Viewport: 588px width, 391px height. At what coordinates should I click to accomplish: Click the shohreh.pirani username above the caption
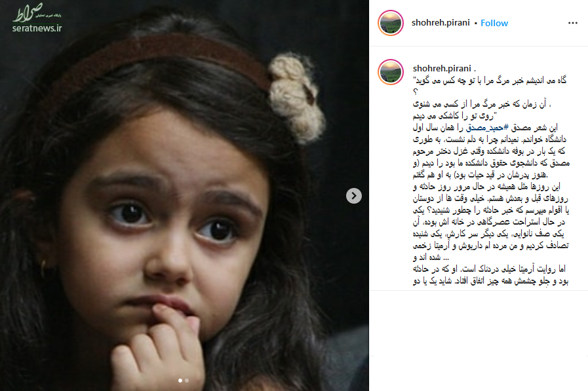click(x=442, y=69)
